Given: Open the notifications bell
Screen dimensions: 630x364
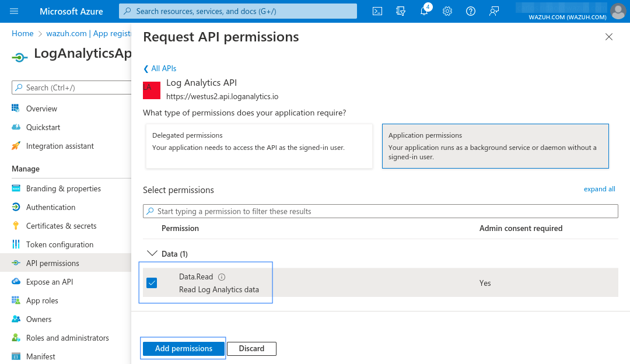Looking at the screenshot, I should click(424, 11).
